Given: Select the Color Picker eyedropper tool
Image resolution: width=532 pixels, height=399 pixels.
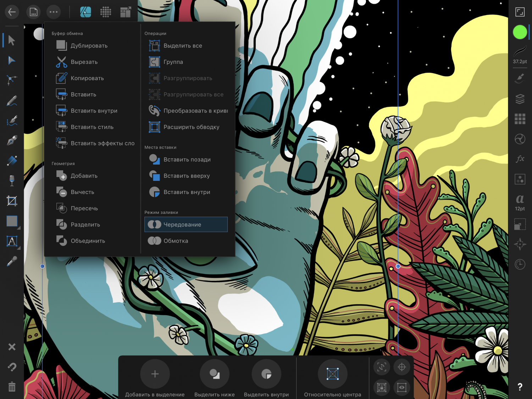Looking at the screenshot, I should click(12, 261).
